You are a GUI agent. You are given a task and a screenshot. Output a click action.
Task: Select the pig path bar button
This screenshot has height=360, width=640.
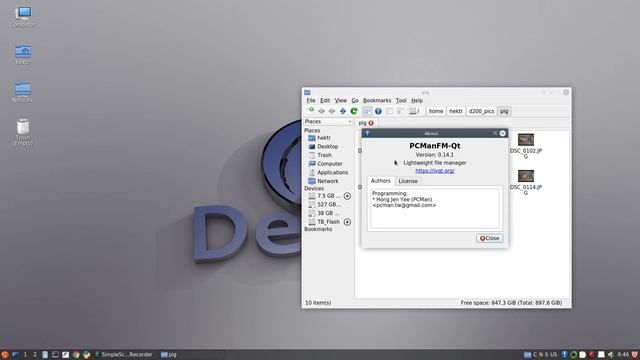(x=504, y=111)
